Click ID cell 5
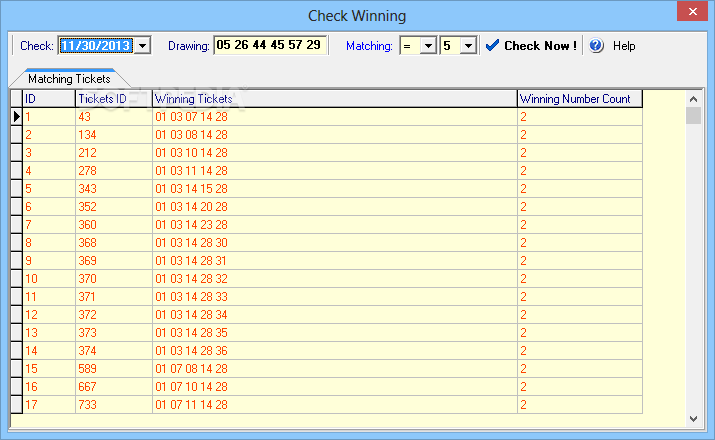The height and width of the screenshot is (440, 715). tap(49, 189)
